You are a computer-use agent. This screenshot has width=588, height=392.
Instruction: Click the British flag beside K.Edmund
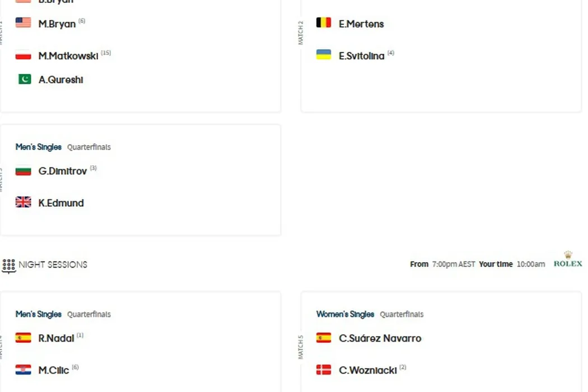(x=23, y=203)
